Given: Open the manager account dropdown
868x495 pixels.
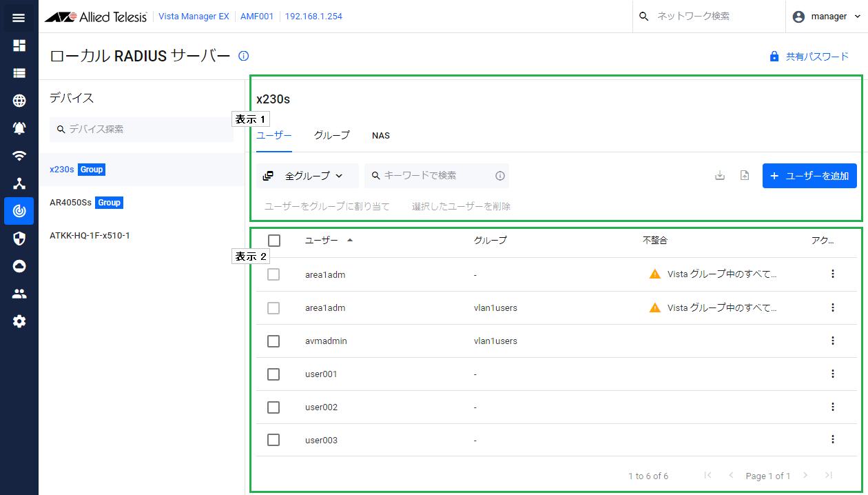Looking at the screenshot, I should coord(826,17).
